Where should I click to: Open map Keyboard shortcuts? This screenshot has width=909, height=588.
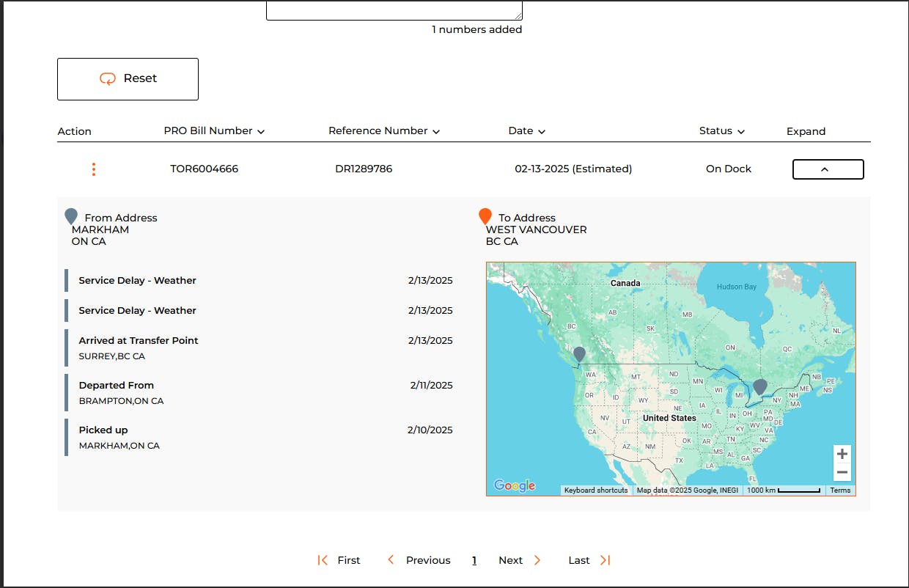click(x=596, y=490)
